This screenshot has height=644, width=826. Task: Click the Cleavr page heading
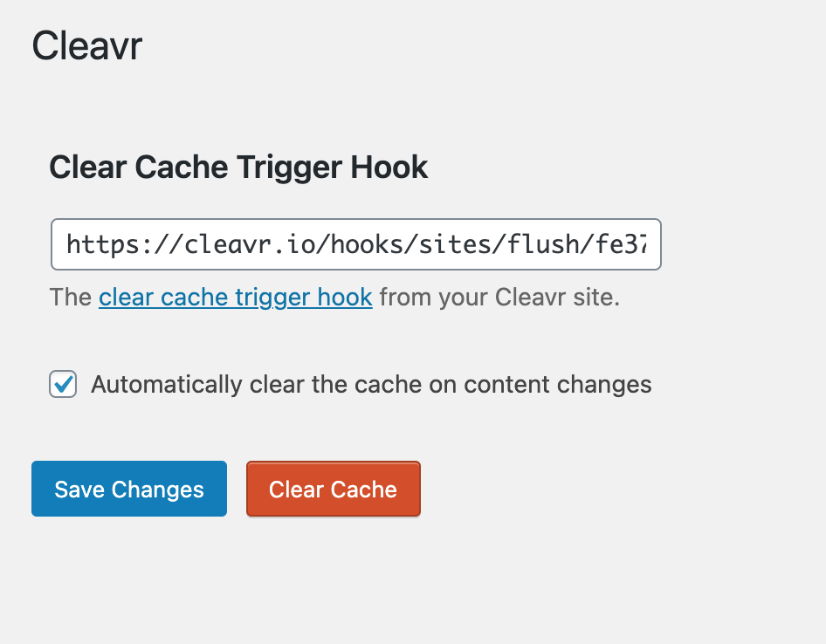click(x=86, y=45)
